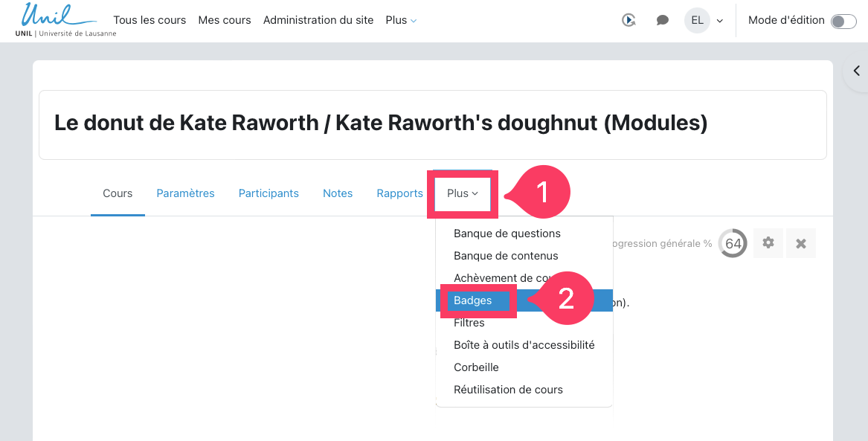Open Administration du site link

click(x=318, y=20)
